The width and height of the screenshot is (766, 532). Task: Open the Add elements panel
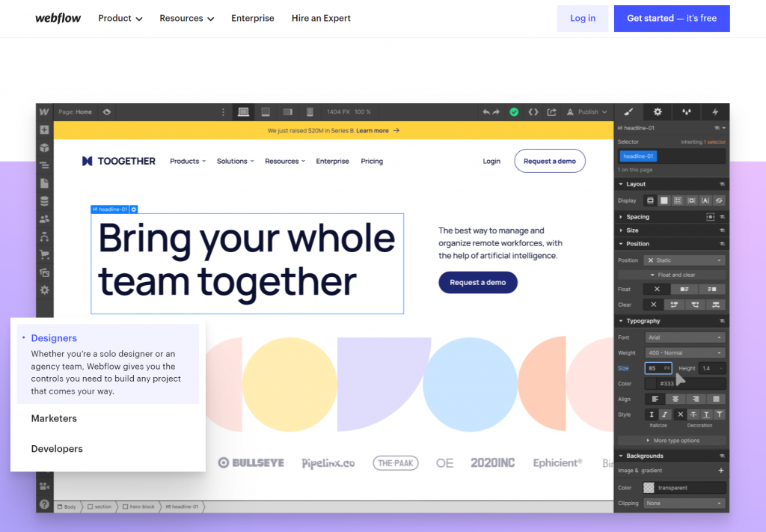point(44,130)
